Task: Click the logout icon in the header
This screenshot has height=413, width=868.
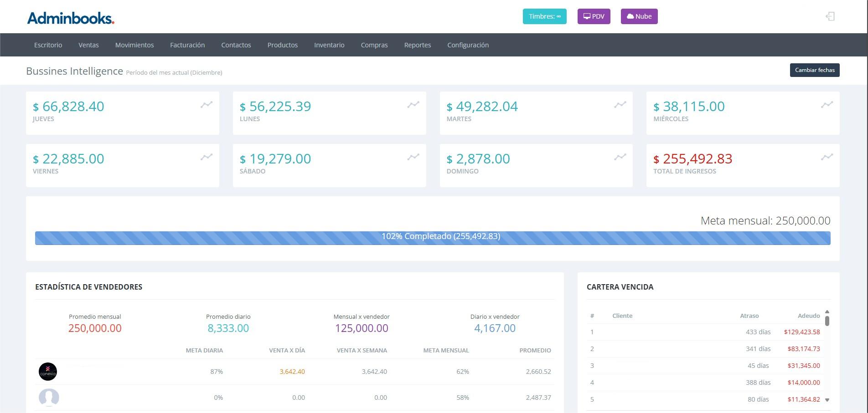Action: pos(830,16)
